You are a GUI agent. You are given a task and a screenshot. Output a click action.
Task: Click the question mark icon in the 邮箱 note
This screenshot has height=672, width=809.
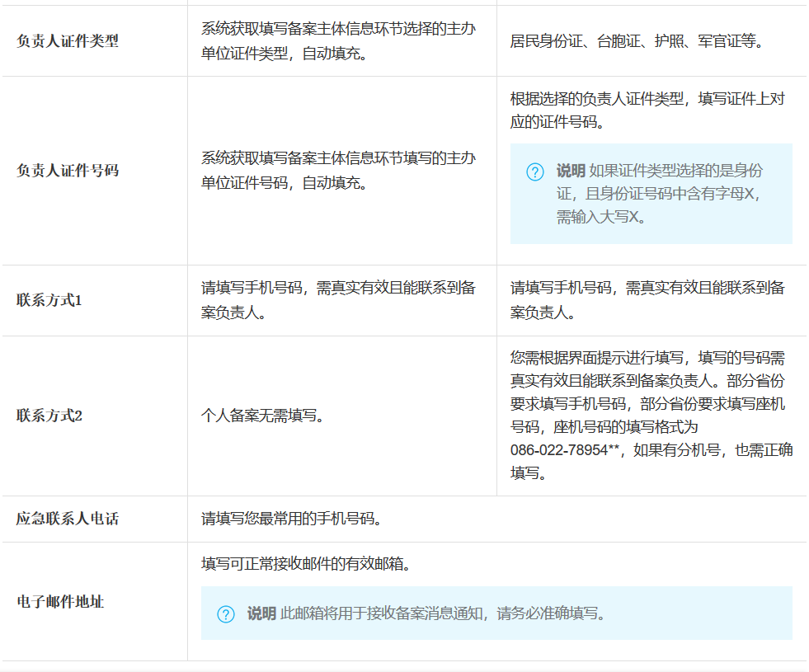[226, 614]
